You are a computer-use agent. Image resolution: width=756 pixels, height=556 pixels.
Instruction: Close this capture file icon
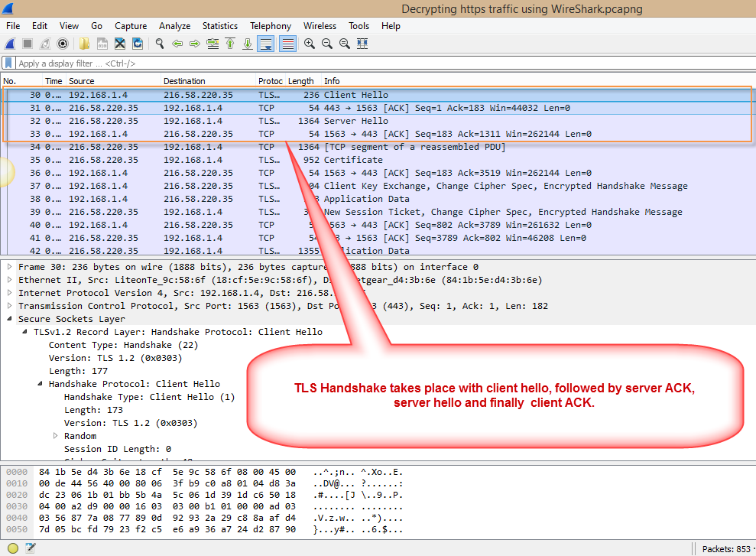[120, 44]
